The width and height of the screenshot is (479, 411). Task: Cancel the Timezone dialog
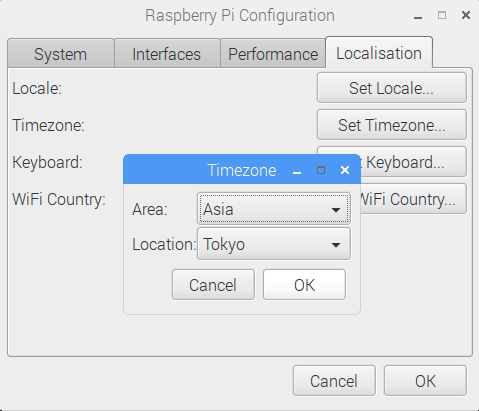tap(213, 285)
